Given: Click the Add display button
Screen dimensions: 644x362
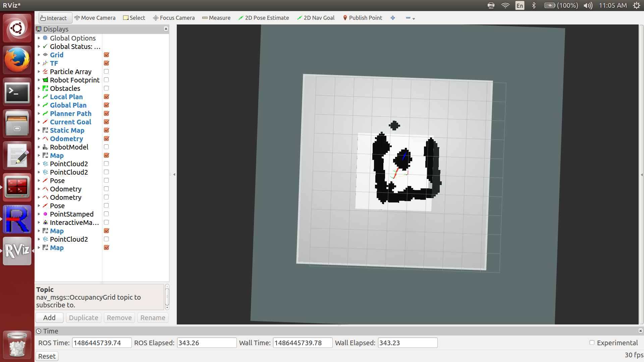Looking at the screenshot, I should (49, 318).
